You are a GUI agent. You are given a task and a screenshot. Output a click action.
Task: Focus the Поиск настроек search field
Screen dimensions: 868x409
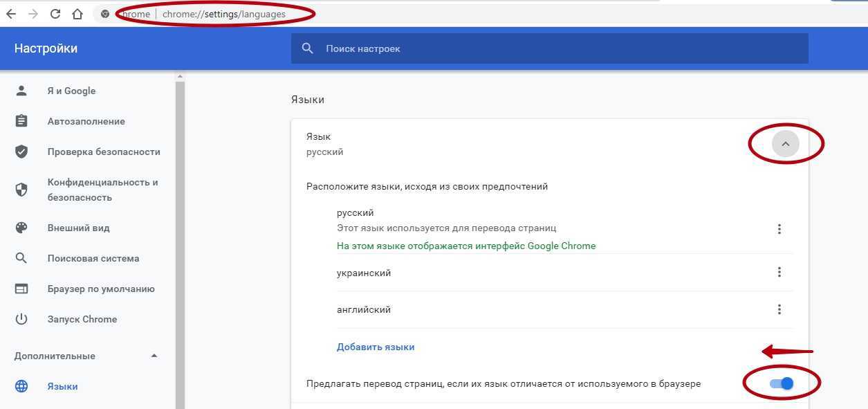tap(549, 48)
